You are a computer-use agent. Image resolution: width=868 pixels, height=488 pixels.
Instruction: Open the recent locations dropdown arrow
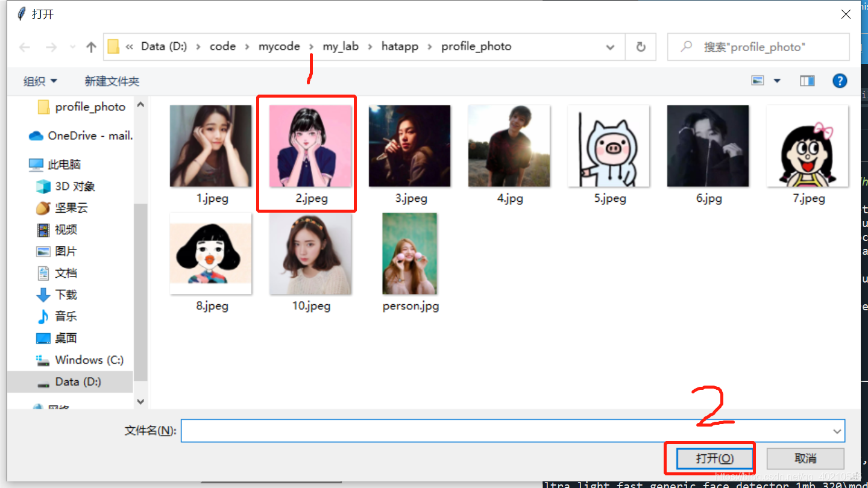(x=72, y=47)
